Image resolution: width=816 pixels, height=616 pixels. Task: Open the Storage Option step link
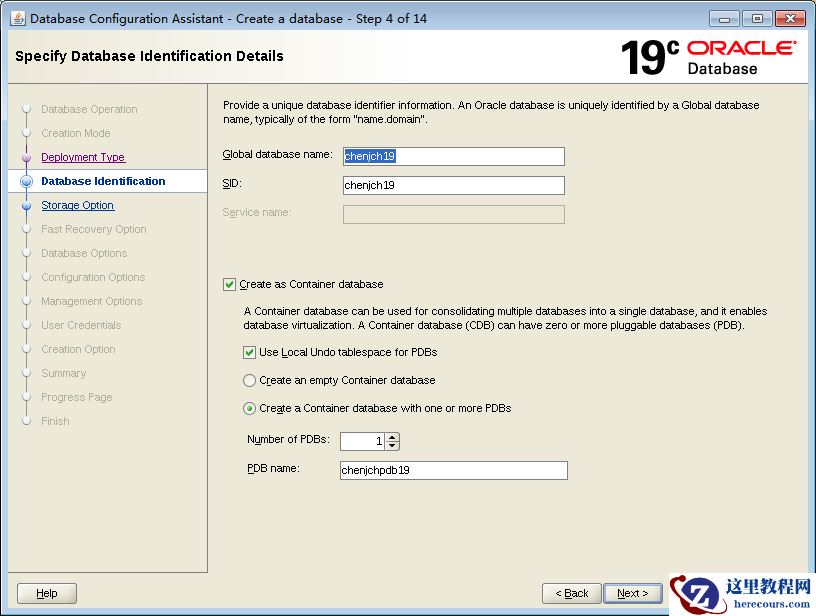click(x=78, y=205)
